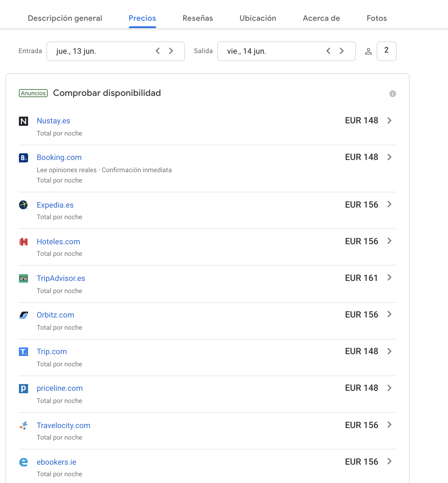Expand the priceline.com price chevron
The width and height of the screenshot is (448, 483).
[x=389, y=388]
